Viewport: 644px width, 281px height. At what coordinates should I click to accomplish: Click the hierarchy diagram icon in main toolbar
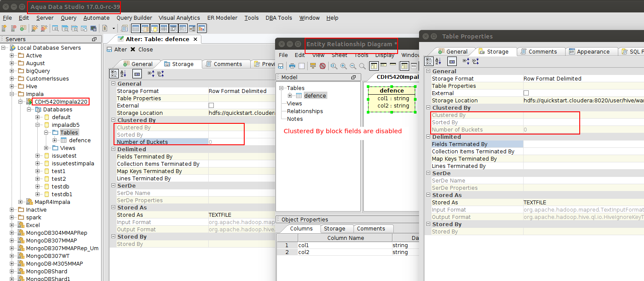point(192,28)
